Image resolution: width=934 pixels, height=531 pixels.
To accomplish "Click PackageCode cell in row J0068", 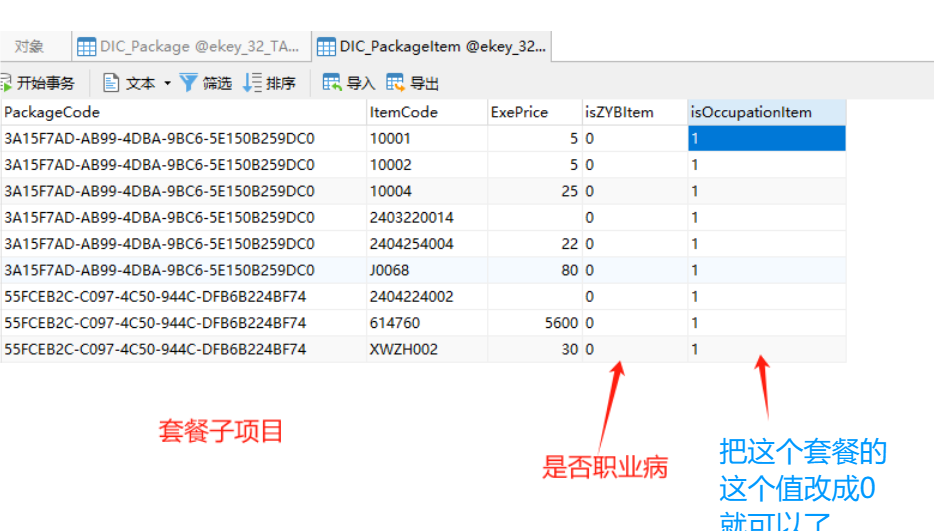I will 183,270.
